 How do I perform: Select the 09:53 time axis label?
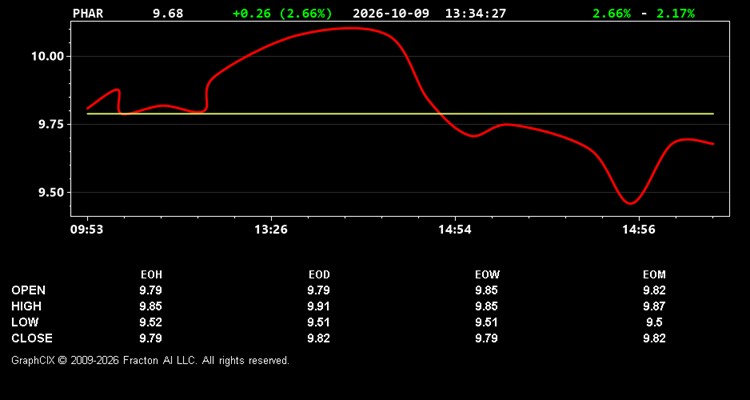[87, 230]
